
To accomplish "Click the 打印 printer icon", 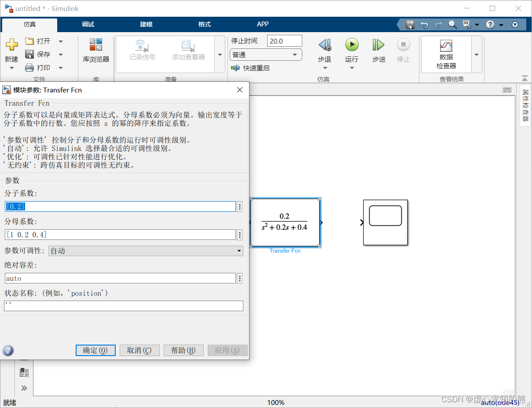I will (x=29, y=68).
